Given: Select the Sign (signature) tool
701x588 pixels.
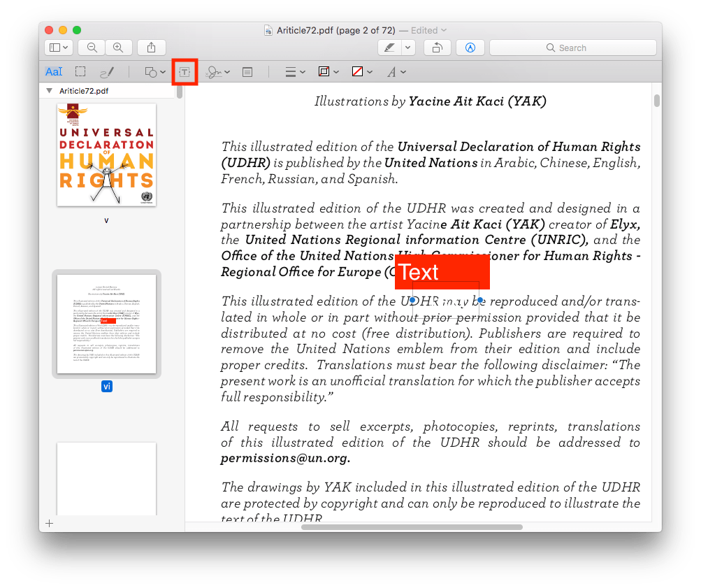Looking at the screenshot, I should [x=215, y=71].
